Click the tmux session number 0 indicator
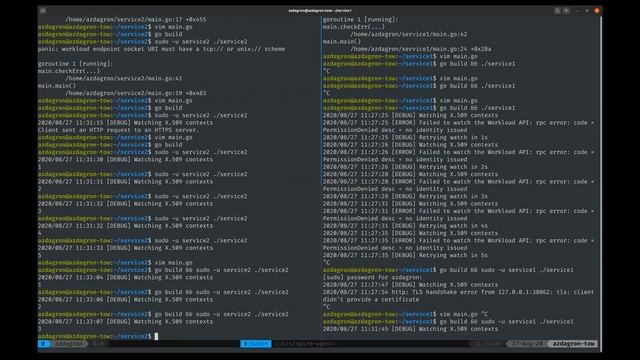This screenshot has height=360, width=640. click(x=43, y=344)
